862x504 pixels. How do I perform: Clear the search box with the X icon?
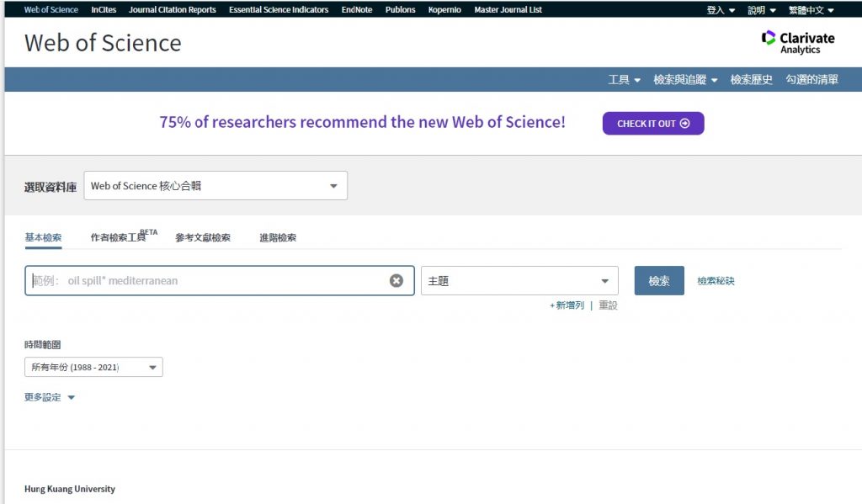point(396,280)
